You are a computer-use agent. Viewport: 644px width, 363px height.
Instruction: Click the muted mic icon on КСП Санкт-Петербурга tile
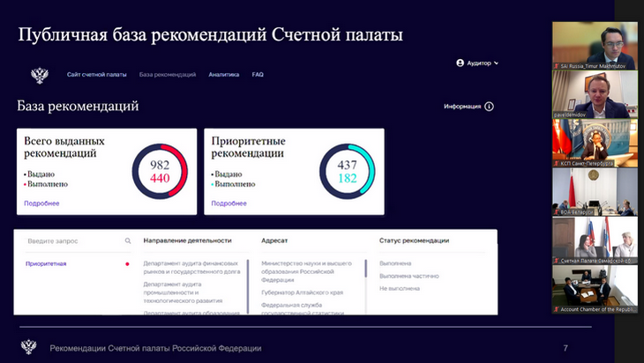click(557, 163)
